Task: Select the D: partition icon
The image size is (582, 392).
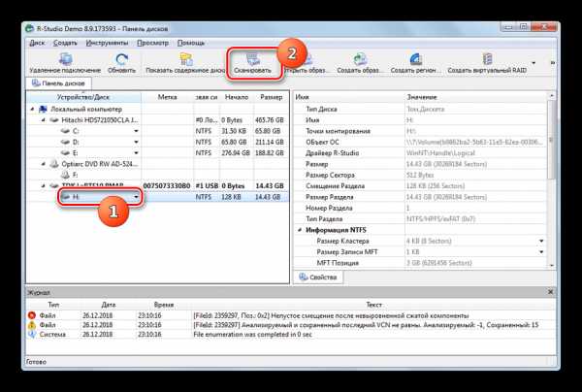Action: click(x=65, y=143)
